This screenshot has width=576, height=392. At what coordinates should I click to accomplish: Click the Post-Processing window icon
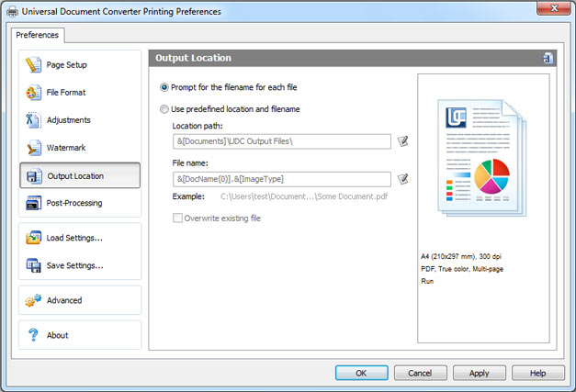33,203
